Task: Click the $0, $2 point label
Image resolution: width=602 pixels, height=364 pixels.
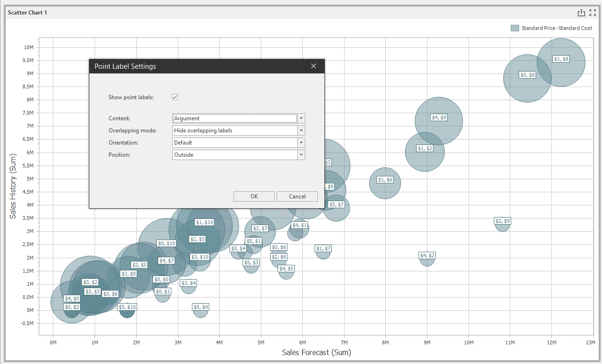Action: (x=72, y=307)
